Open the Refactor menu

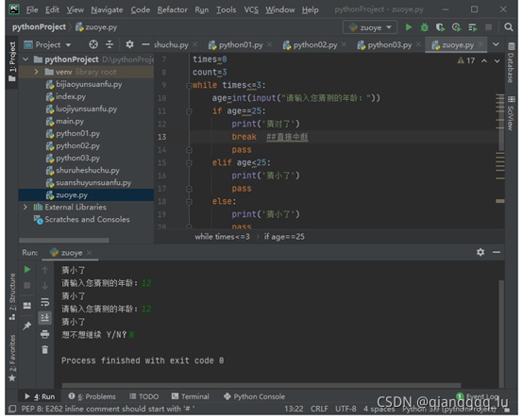tap(172, 9)
